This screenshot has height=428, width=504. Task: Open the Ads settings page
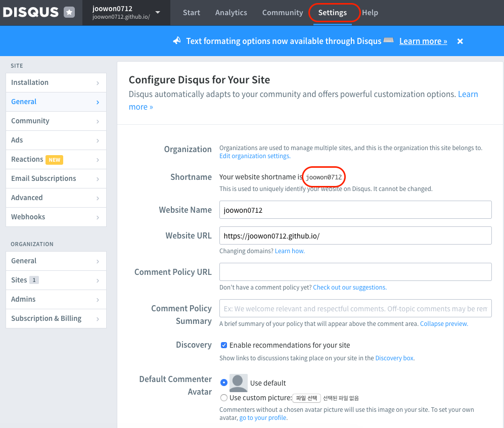[56, 140]
